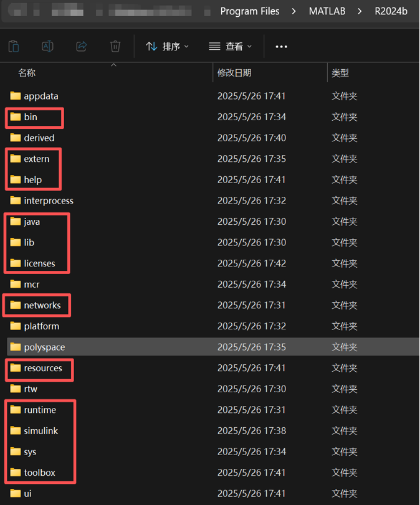Select the licenses folder icon
Image resolution: width=420 pixels, height=505 pixels.
[15, 263]
